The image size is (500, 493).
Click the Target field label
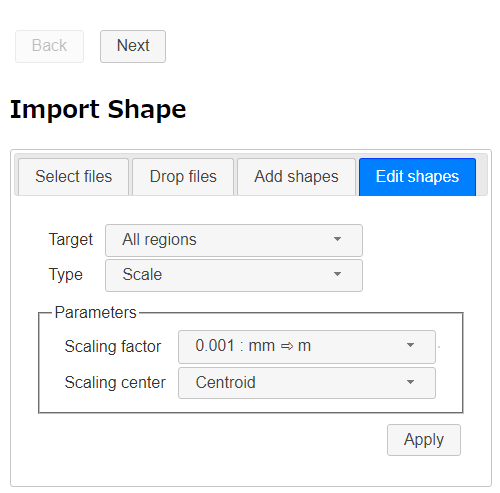[71, 239]
